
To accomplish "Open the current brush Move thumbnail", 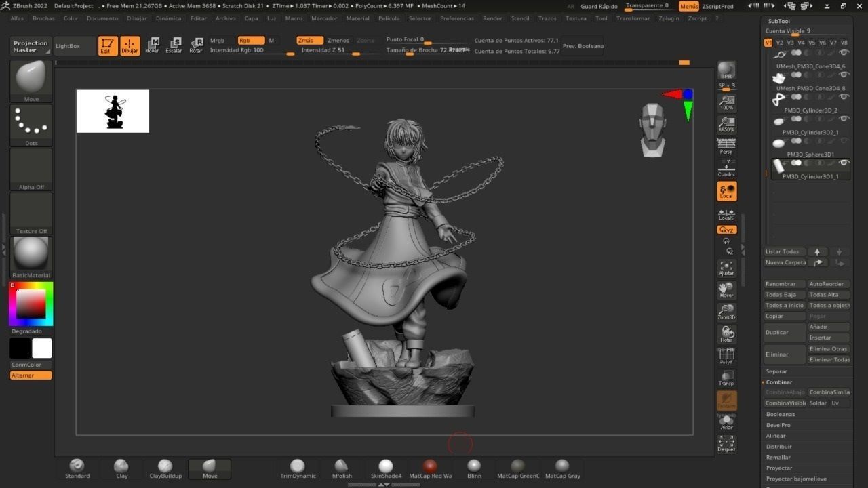I will pos(31,81).
